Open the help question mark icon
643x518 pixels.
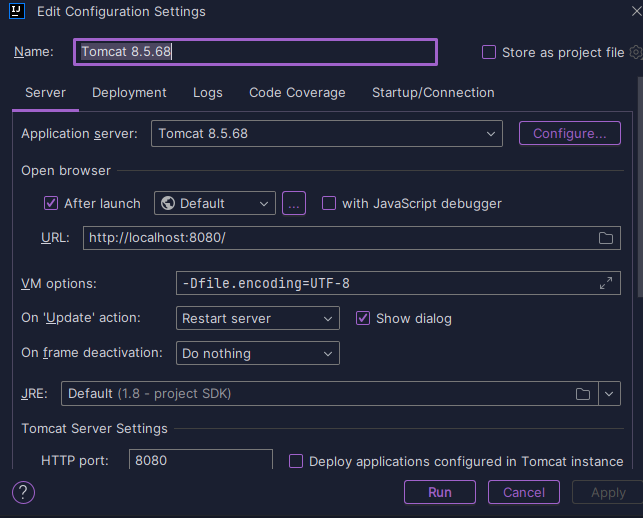[x=23, y=492]
